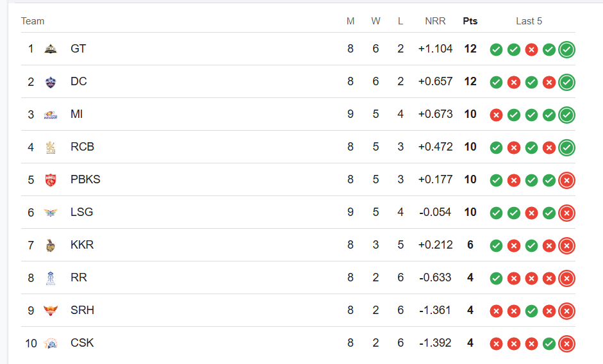Image resolution: width=603 pixels, height=364 pixels.
Task: Click the Team column header
Action: coord(33,21)
